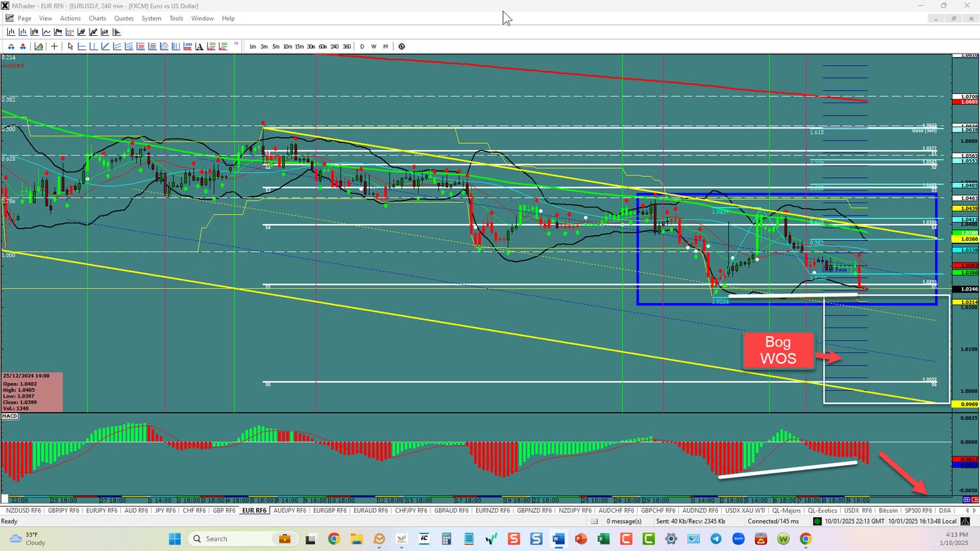Pick the diagonal trend line drawing tool
This screenshot has height=551, width=980.
[105, 46]
